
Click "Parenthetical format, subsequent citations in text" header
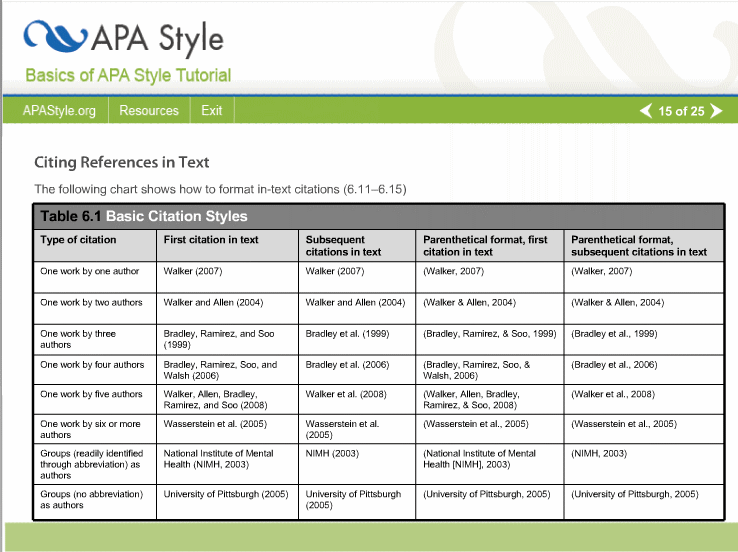(638, 246)
